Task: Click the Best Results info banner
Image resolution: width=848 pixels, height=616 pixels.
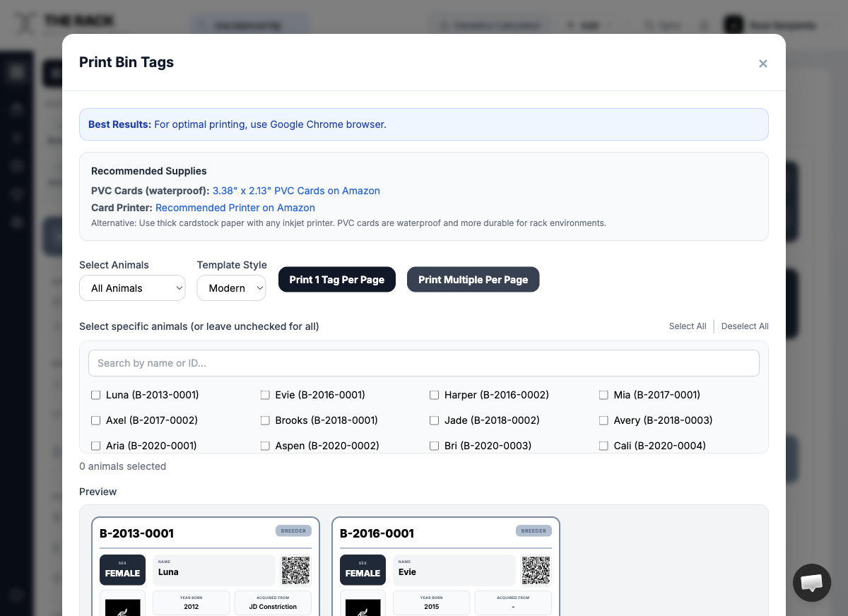Action: tap(424, 124)
